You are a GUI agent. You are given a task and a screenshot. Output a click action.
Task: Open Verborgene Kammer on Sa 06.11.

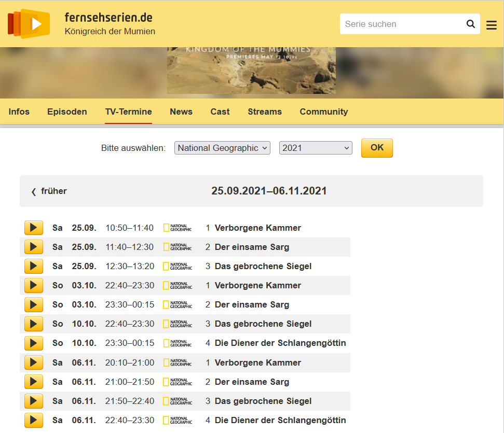pos(258,362)
